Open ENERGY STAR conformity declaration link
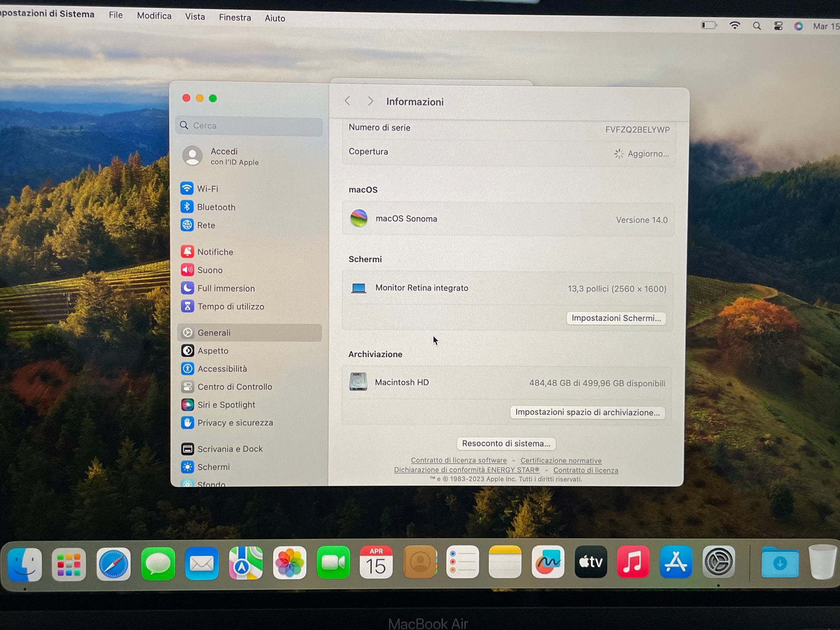This screenshot has height=630, width=840. coord(467,470)
